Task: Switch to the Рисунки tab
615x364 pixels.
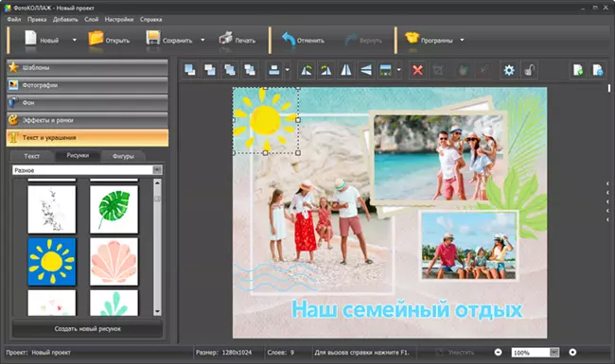Action: pos(78,156)
